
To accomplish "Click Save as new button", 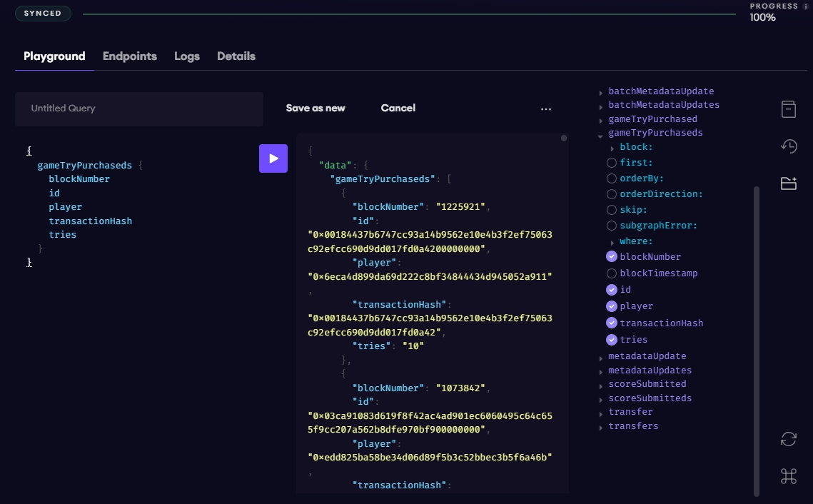I will tap(315, 109).
